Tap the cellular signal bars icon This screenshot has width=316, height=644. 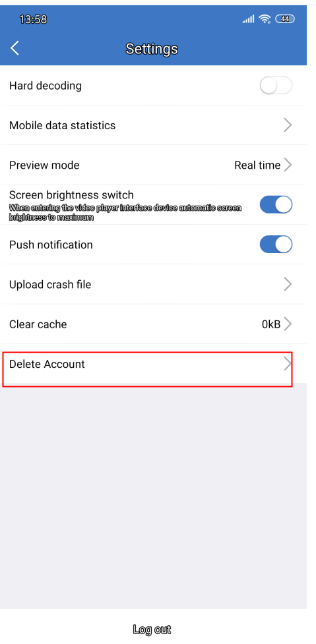tap(248, 19)
